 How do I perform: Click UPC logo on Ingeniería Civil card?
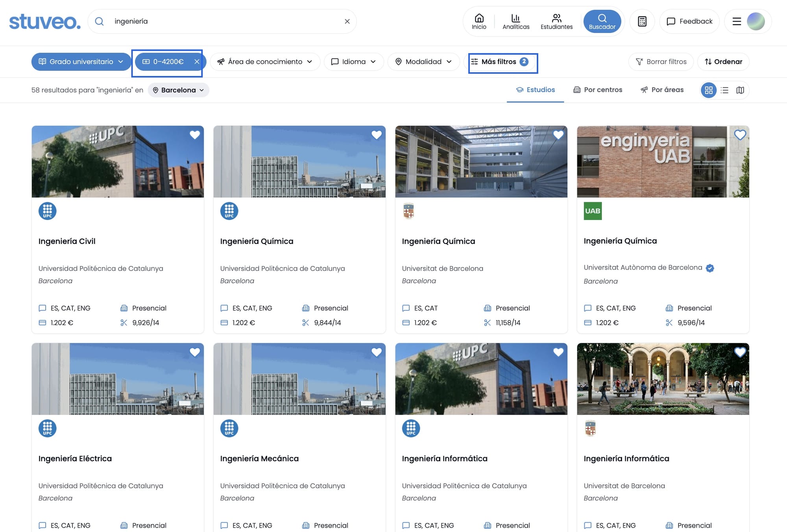point(47,211)
